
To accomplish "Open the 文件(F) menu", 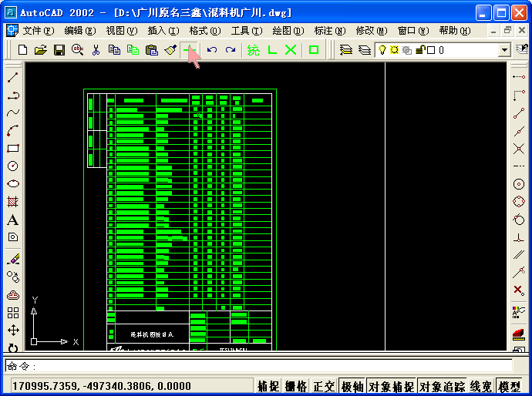I will tap(39, 31).
